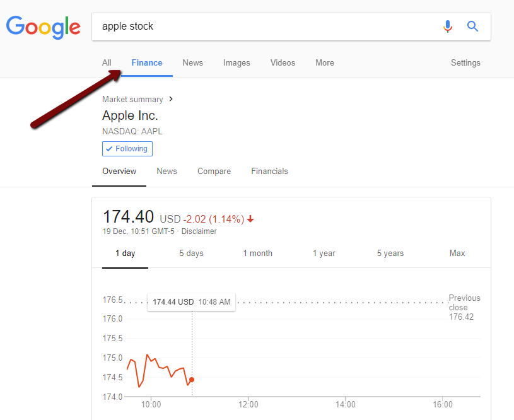The height and width of the screenshot is (420, 514).
Task: Select the Compare tab for Apple
Action: click(x=214, y=171)
